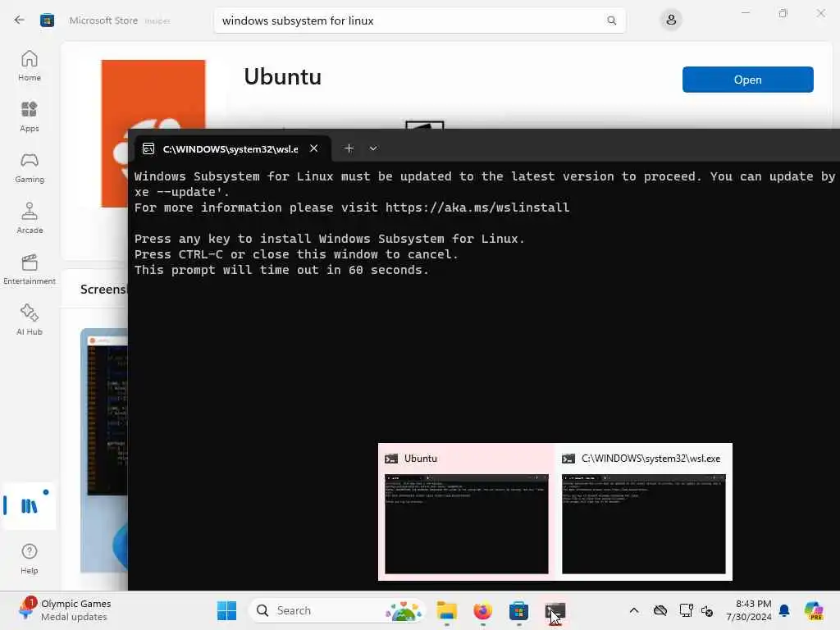
Task: Open clock and date 8:43 PM
Action: (749, 610)
